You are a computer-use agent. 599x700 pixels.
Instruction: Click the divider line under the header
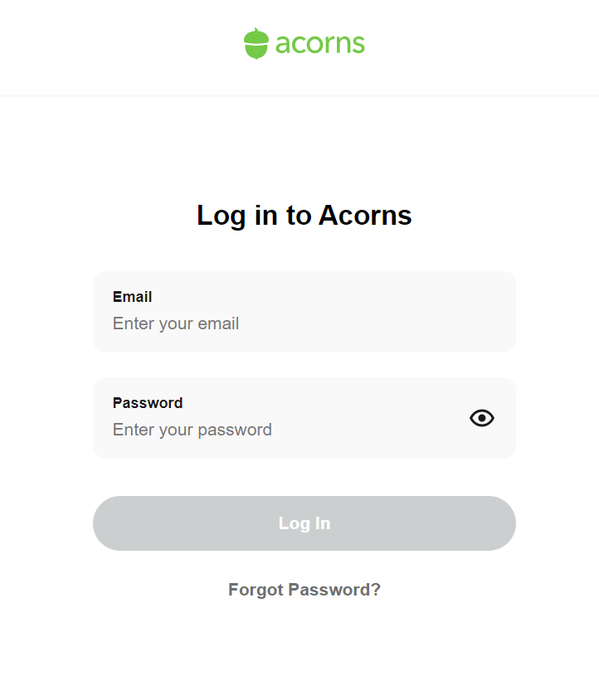(299, 95)
